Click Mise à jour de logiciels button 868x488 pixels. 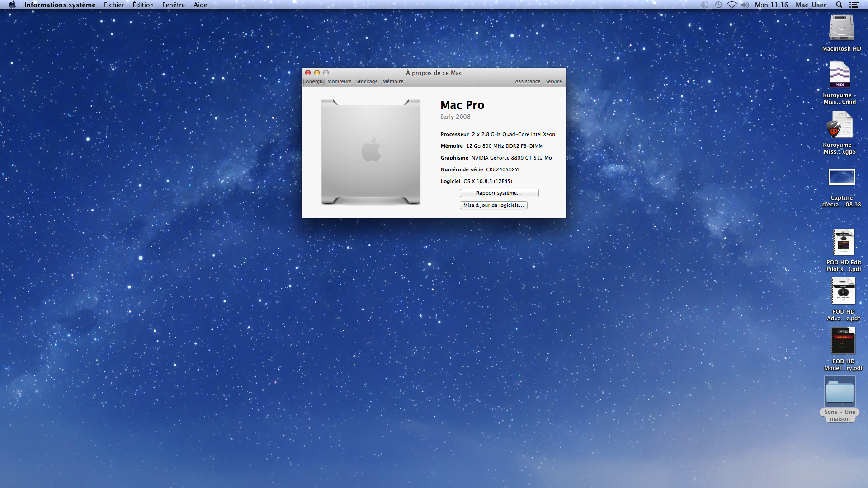(493, 205)
